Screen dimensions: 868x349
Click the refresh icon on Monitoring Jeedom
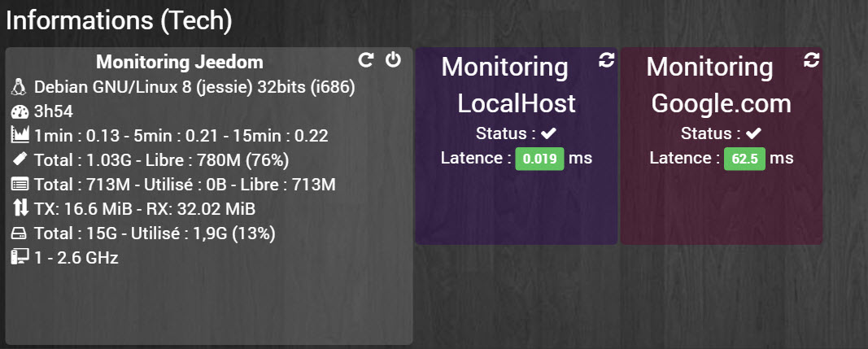tap(365, 60)
